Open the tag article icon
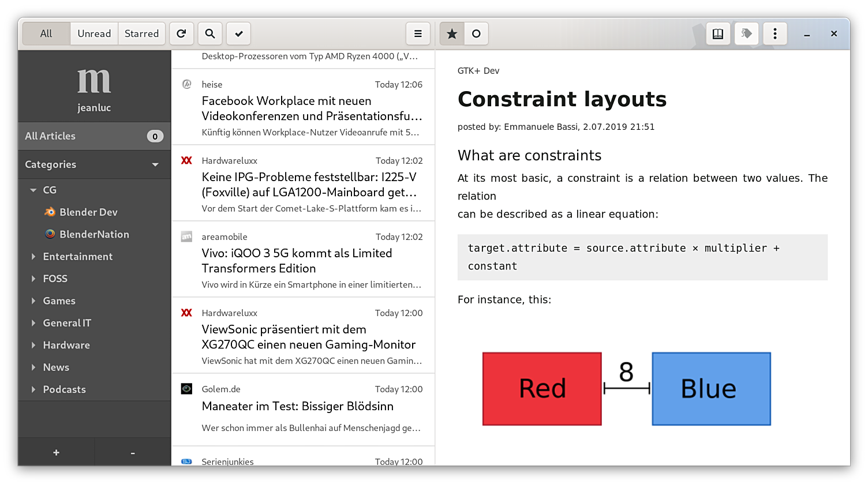This screenshot has width=868, height=488. click(746, 33)
